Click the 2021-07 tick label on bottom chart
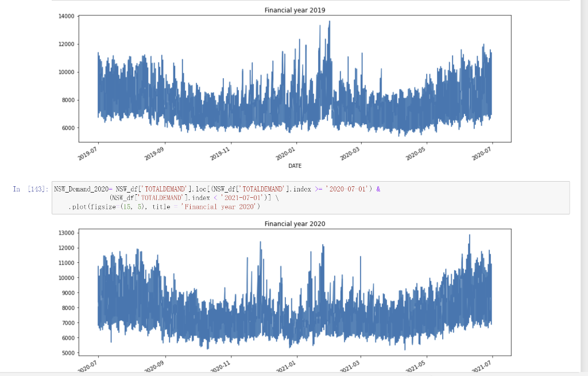The height and width of the screenshot is (376, 588). 480,365
